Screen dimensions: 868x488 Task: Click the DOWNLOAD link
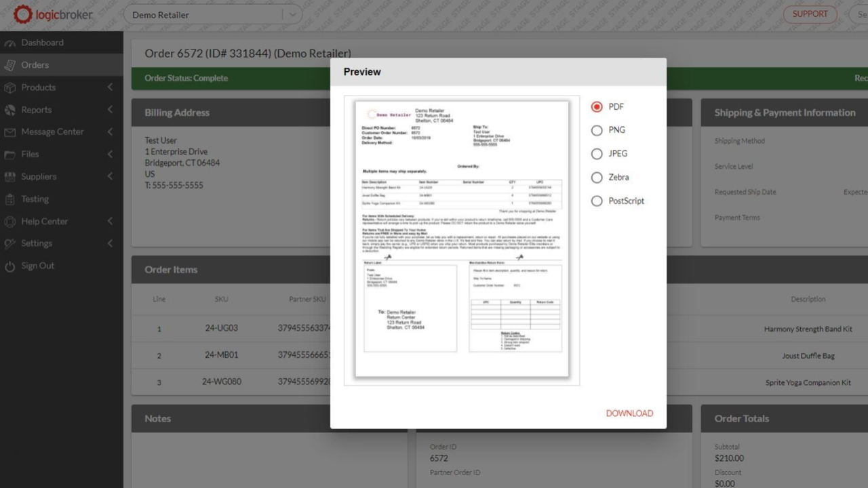point(629,413)
